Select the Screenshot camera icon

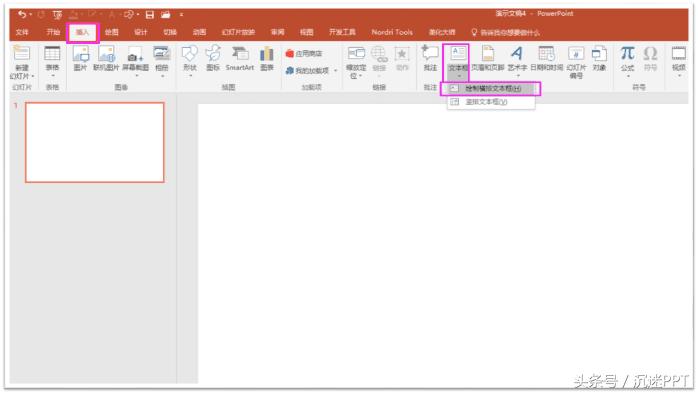[x=135, y=55]
